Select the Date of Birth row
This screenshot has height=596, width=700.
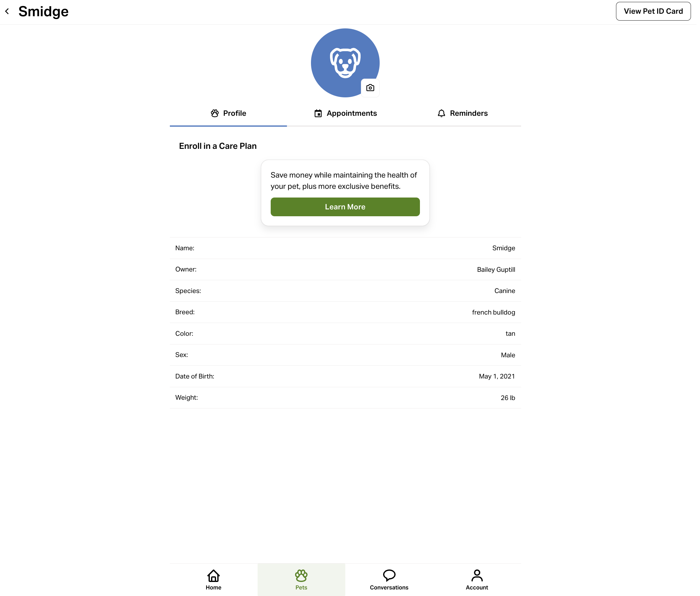[345, 376]
